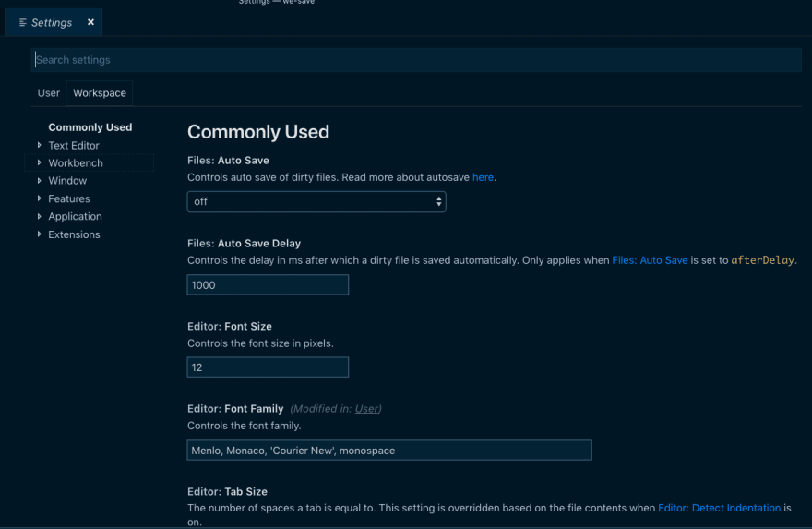Open the Window category
This screenshot has width=812, height=529.
coord(67,180)
